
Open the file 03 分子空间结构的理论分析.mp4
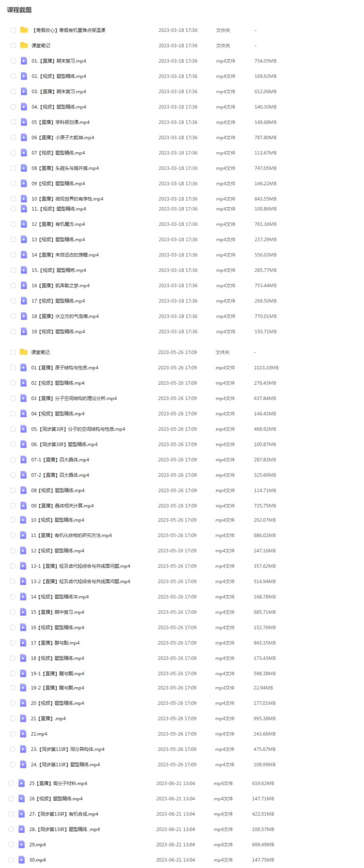coord(74,398)
